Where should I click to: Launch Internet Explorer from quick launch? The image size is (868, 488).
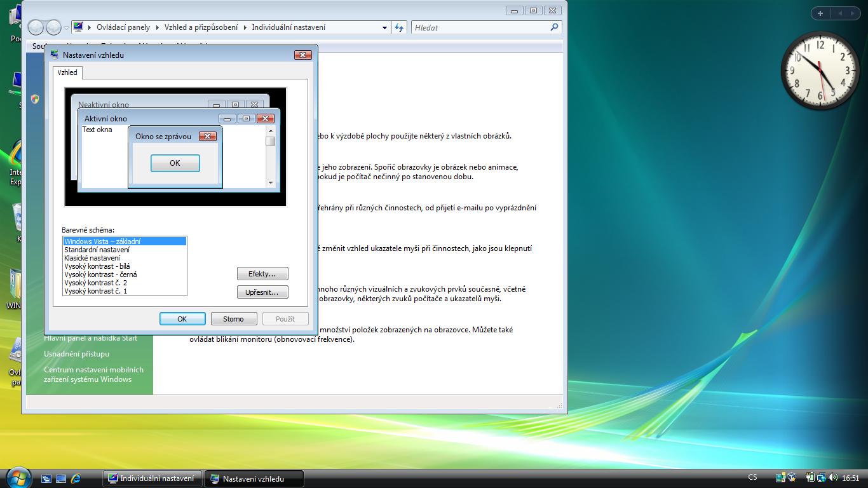pyautogui.click(x=76, y=478)
